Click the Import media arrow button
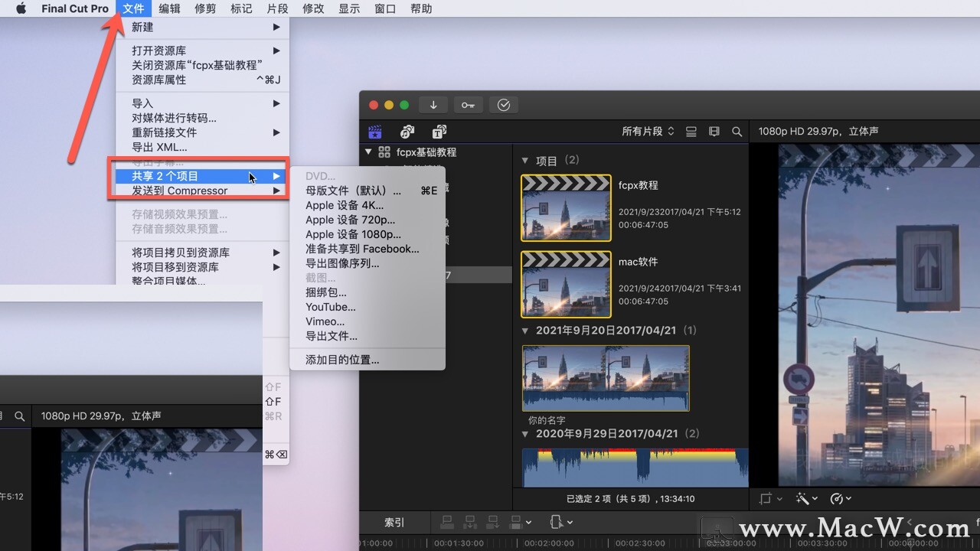The height and width of the screenshot is (551, 980). [x=433, y=105]
